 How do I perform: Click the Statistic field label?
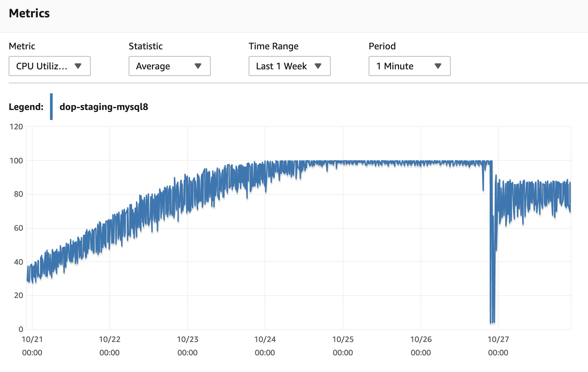(145, 46)
